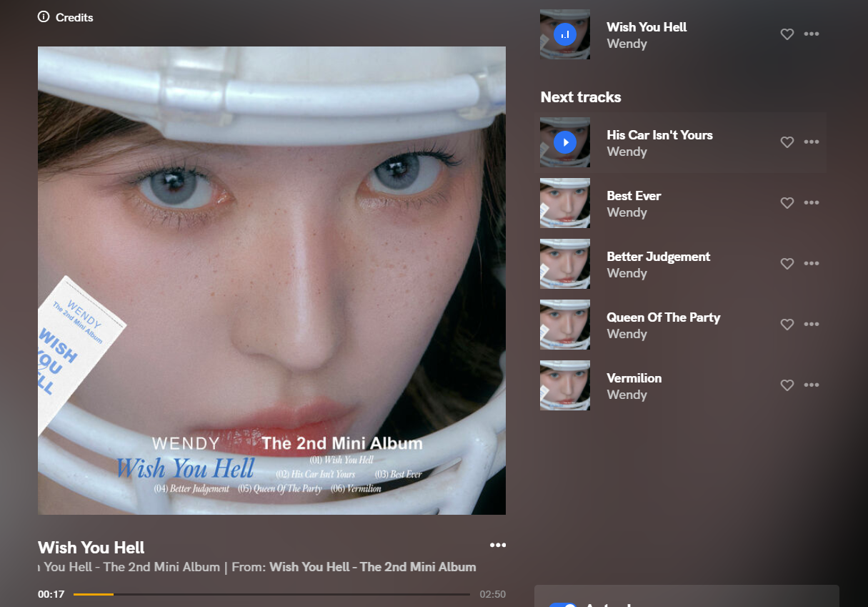
Task: Select Vermilion track title
Action: [634, 378]
